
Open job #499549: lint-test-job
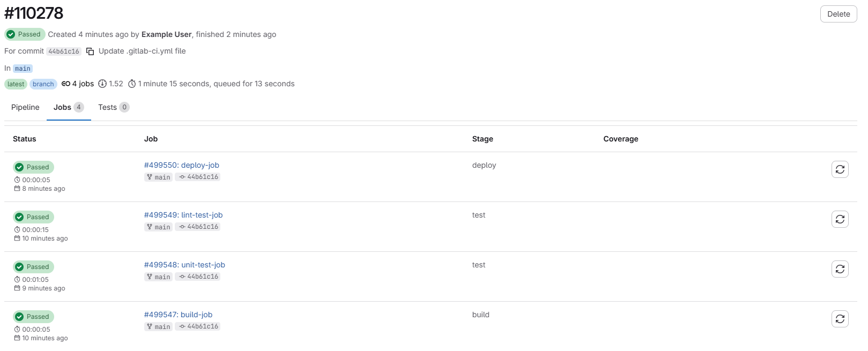click(183, 215)
